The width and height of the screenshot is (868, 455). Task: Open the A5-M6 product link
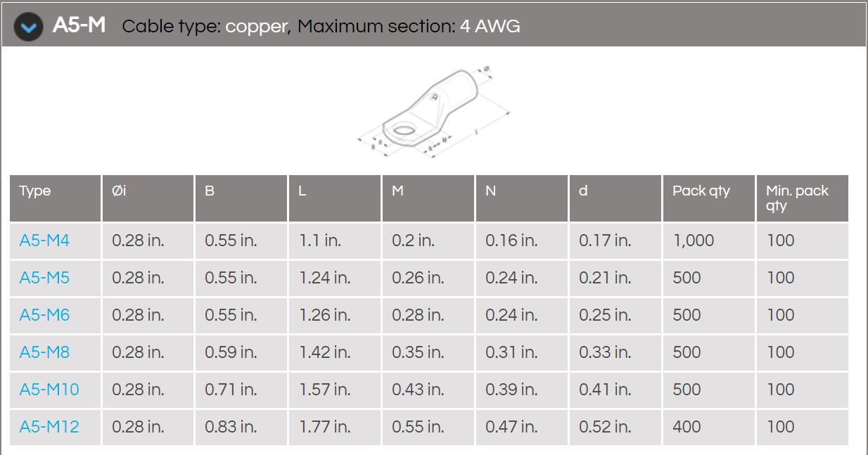click(x=44, y=315)
